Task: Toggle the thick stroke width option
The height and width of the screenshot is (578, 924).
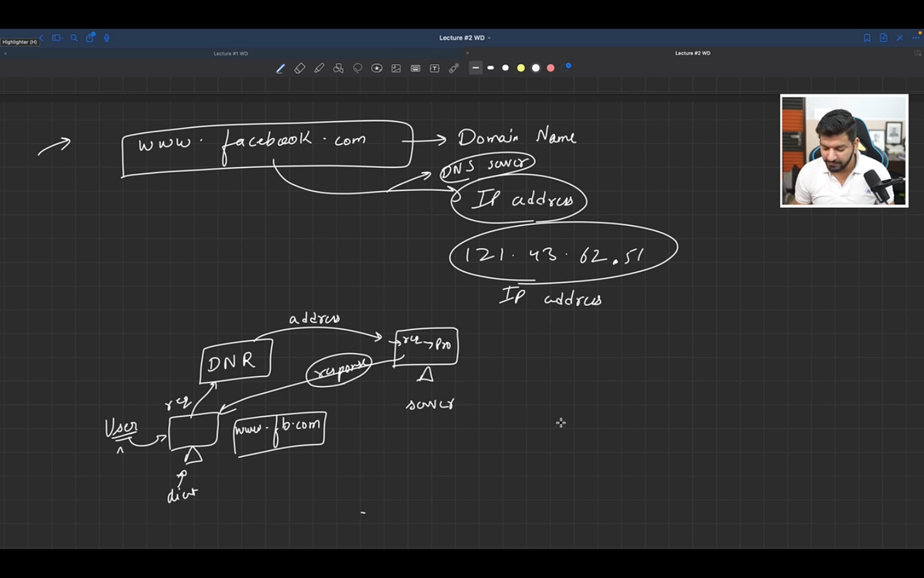Action: [505, 68]
